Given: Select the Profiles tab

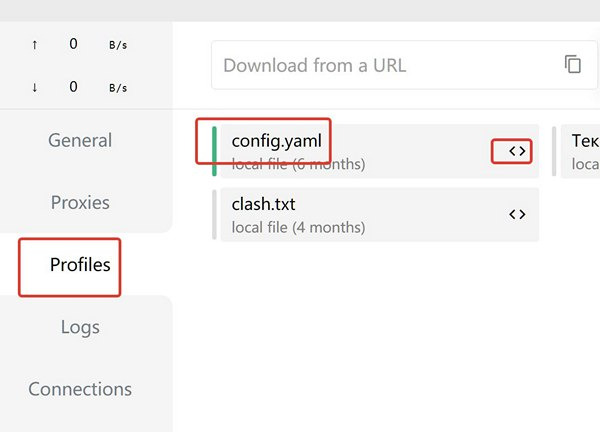Looking at the screenshot, I should [x=80, y=265].
